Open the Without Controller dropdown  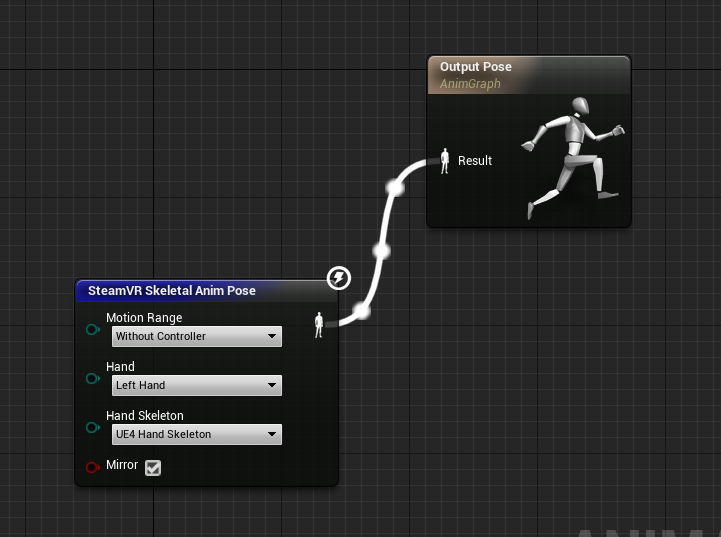coord(197,337)
